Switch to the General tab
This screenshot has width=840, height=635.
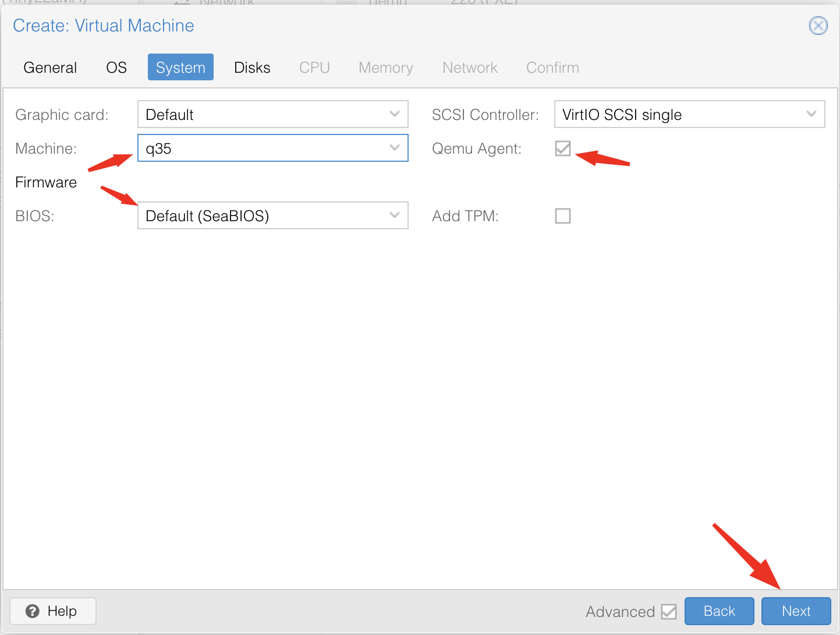[x=50, y=68]
